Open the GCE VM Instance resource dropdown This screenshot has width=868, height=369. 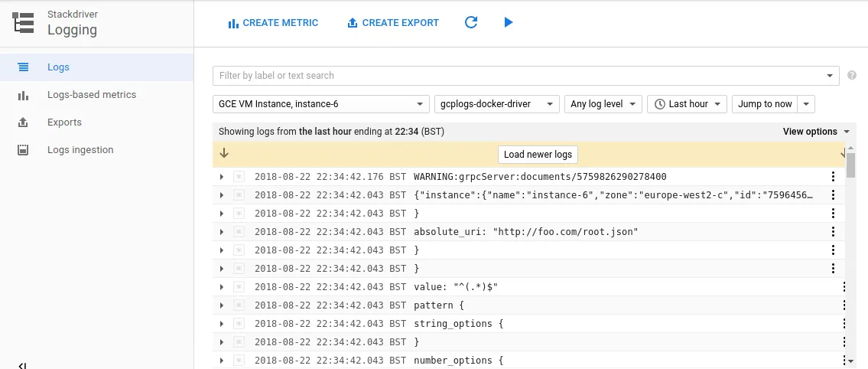pyautogui.click(x=320, y=104)
